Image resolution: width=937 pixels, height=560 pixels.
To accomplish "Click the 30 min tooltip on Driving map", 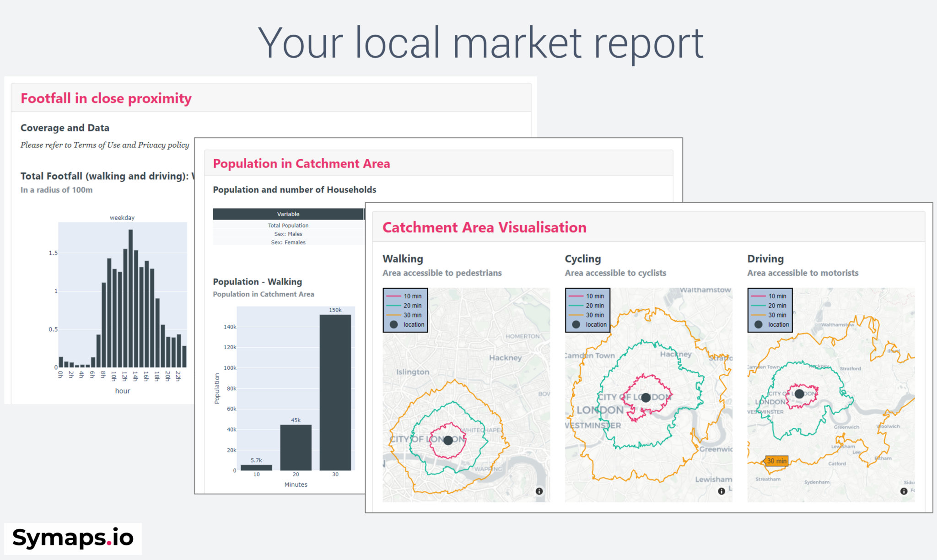I will tap(776, 461).
